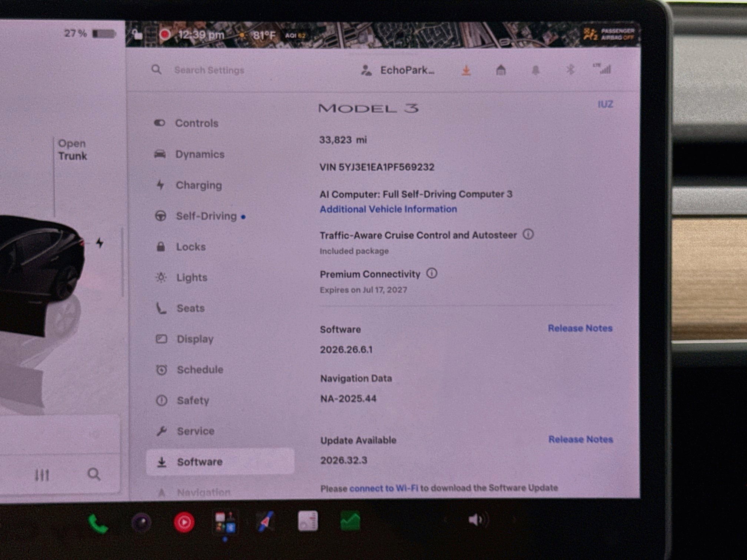
Task: Select the highlighted Software menu item
Action: pos(220,462)
